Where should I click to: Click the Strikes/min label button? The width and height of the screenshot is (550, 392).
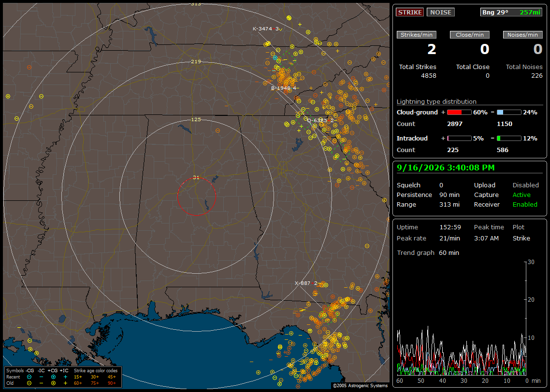click(416, 35)
